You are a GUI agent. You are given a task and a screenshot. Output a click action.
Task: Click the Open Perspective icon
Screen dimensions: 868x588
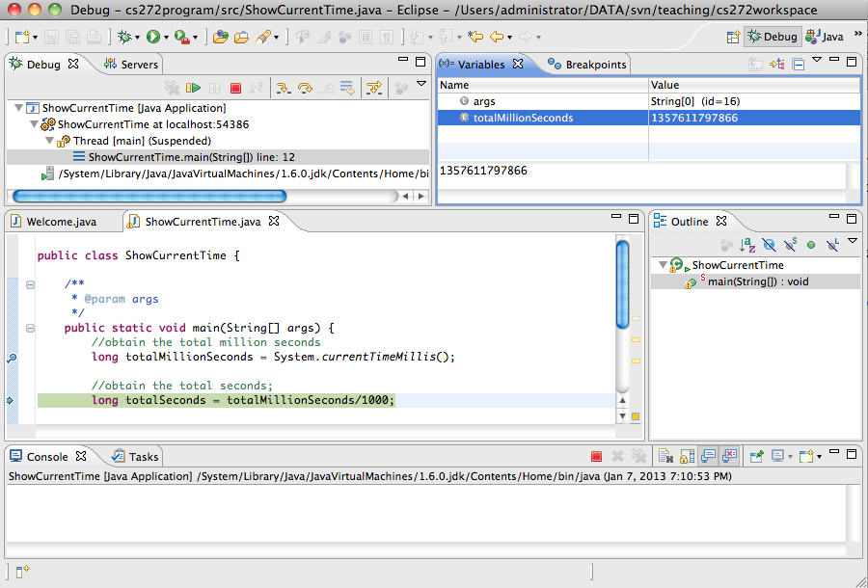tap(733, 37)
